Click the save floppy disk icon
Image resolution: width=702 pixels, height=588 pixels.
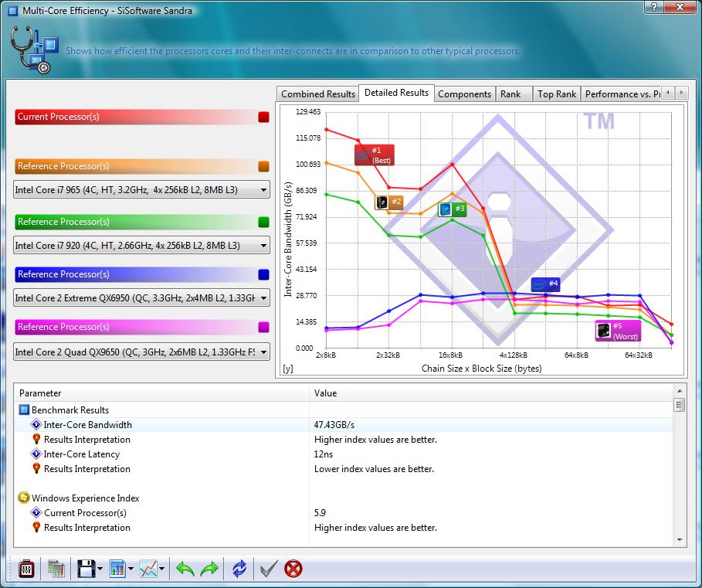[x=85, y=569]
